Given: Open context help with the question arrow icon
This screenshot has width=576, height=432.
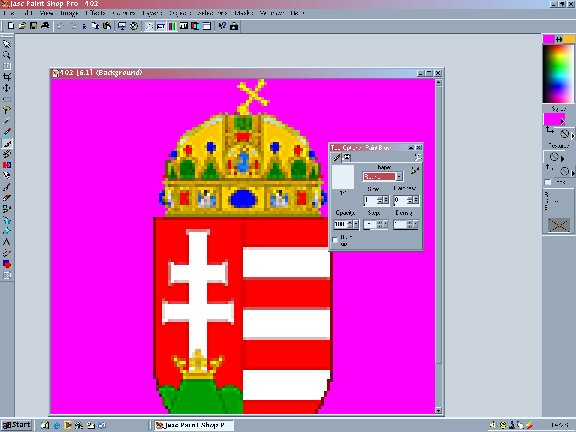Looking at the screenshot, I should coord(222,26).
